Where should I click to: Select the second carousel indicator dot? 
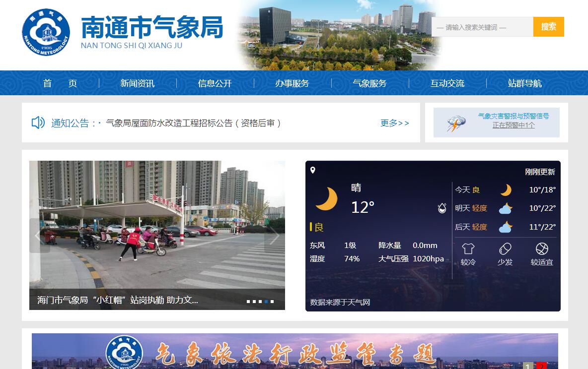click(x=254, y=302)
